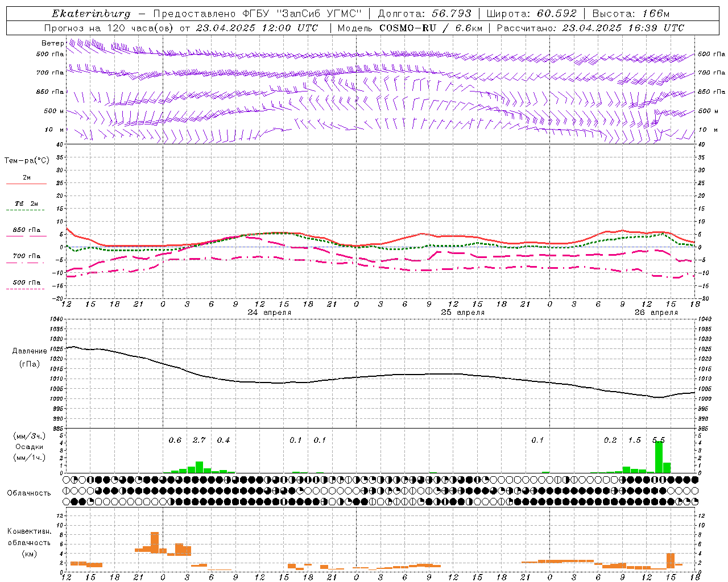Click the 'Высота: 166м' elevation text
The image size is (728, 582).
coord(631,14)
